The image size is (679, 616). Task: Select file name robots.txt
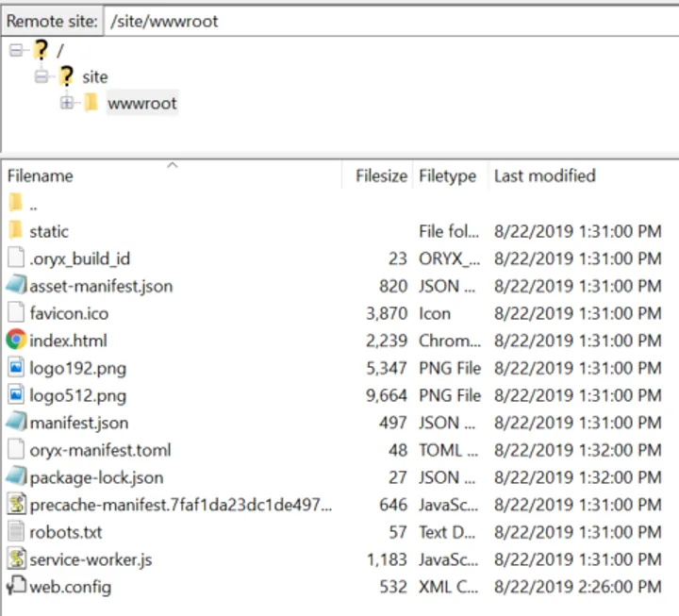(x=66, y=532)
